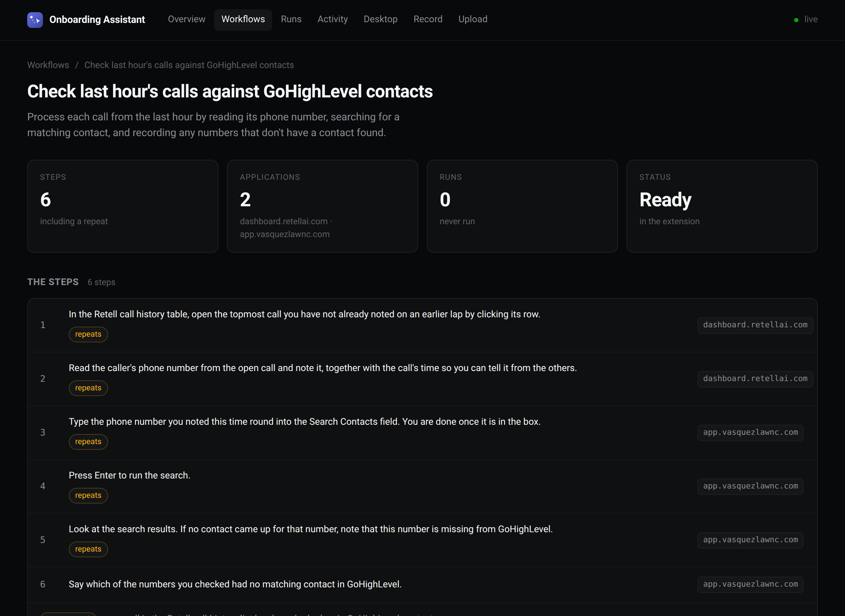Click 'in the extension' under Ready
Screen dimensions: 845x616
click(670, 221)
